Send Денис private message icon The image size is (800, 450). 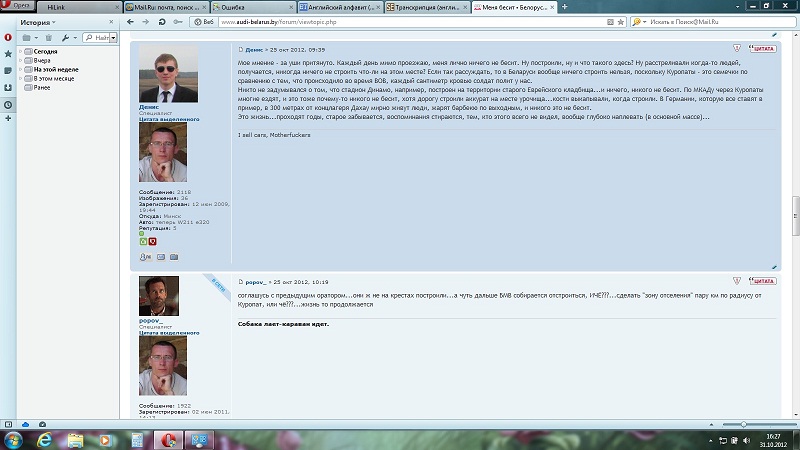(161, 257)
